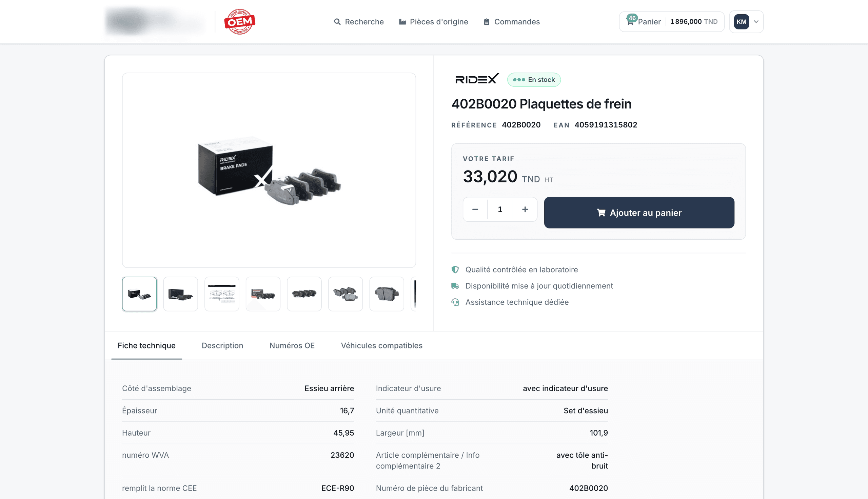Click the shield icon beside Qualité contrôlée
This screenshot has width=868, height=499.
pyautogui.click(x=455, y=270)
